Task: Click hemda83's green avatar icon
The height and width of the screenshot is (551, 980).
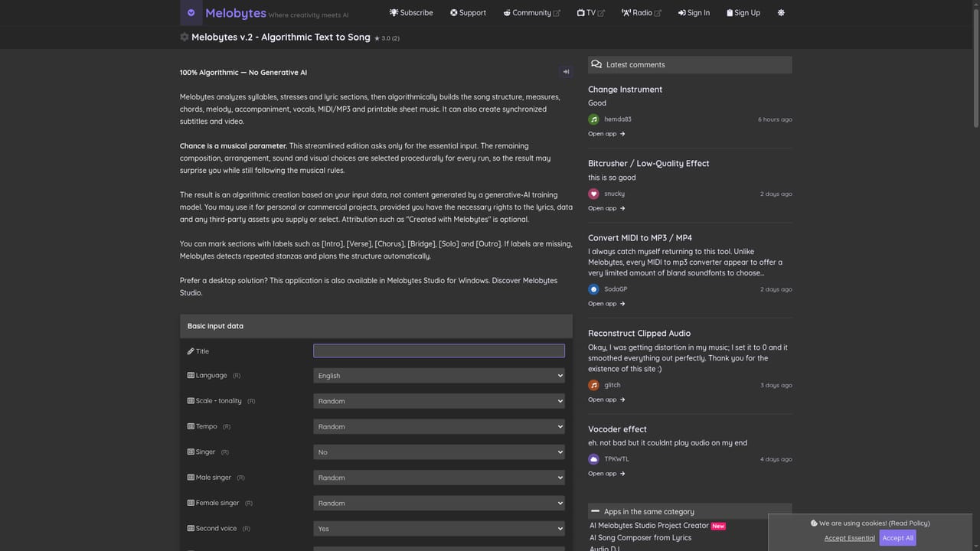Action: pyautogui.click(x=593, y=119)
